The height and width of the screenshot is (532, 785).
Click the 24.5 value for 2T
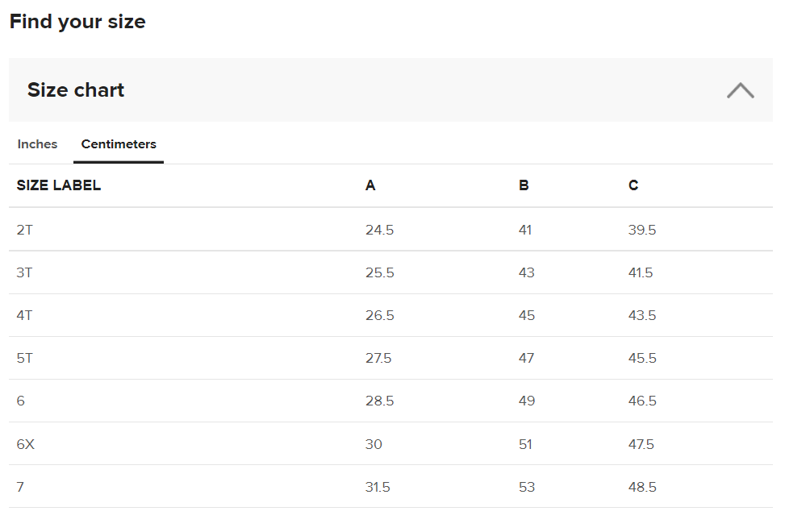click(379, 230)
